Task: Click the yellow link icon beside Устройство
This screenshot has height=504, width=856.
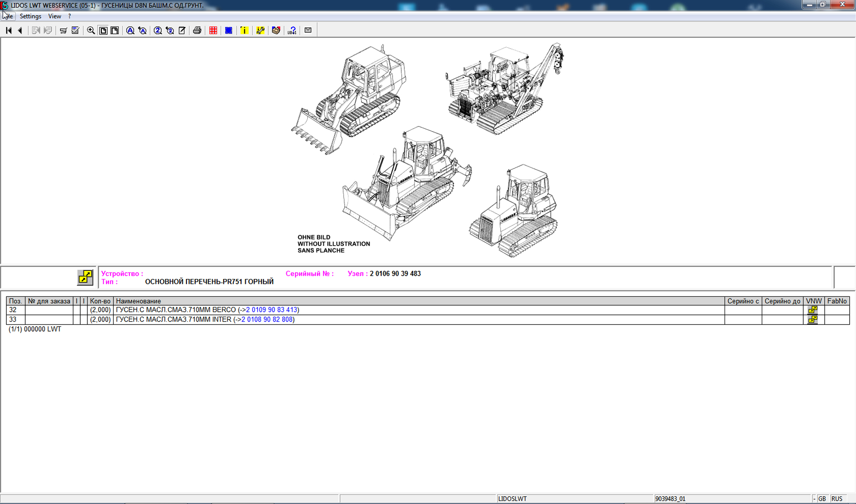Action: click(85, 277)
